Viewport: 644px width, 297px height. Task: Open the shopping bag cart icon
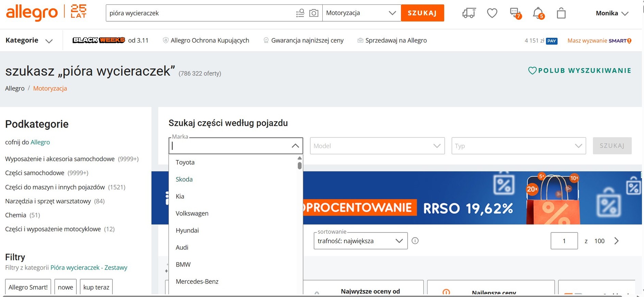561,13
